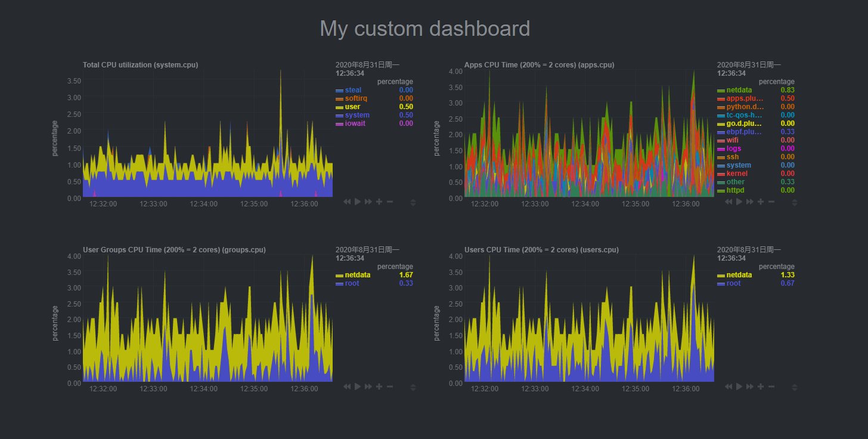Click the User Groups CPU Time chart title
Viewport: 868px width, 439px height.
tap(174, 250)
